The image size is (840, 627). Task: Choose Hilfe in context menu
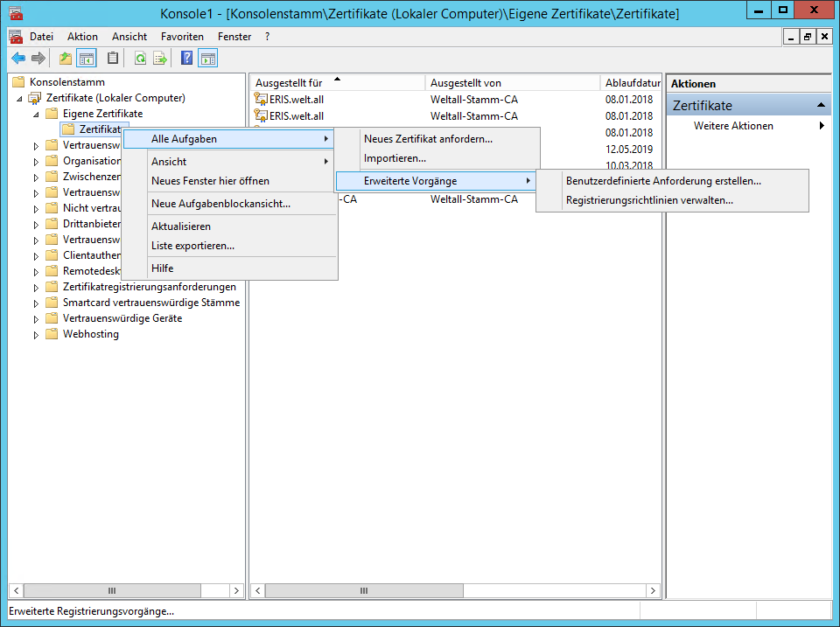click(230, 268)
